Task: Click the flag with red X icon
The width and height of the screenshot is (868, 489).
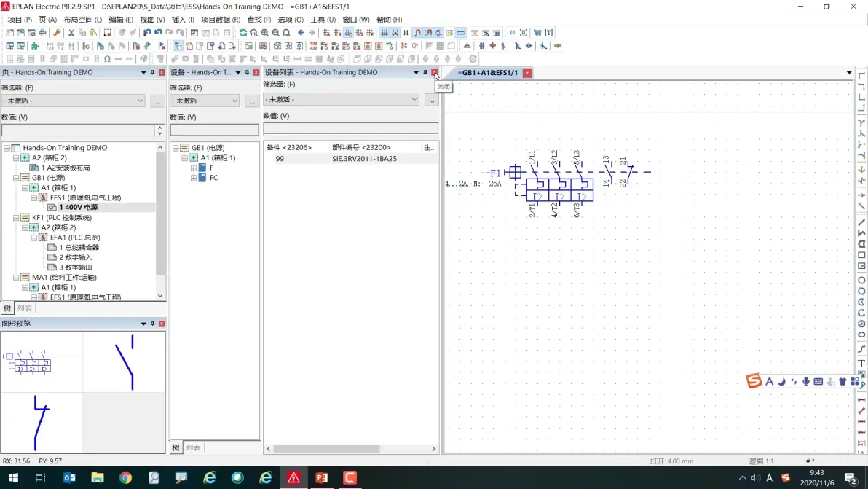Action: pyautogui.click(x=162, y=46)
